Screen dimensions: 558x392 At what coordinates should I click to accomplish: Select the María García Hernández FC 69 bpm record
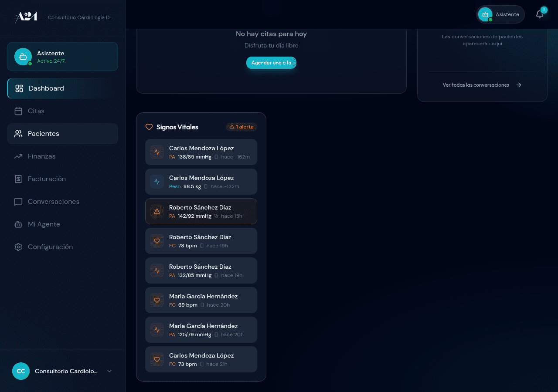[x=201, y=300]
